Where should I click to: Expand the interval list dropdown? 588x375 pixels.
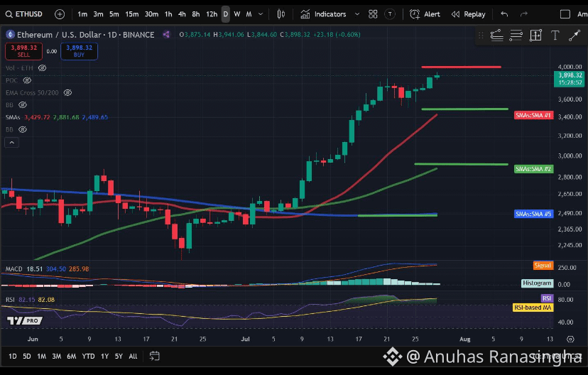pyautogui.click(x=261, y=14)
